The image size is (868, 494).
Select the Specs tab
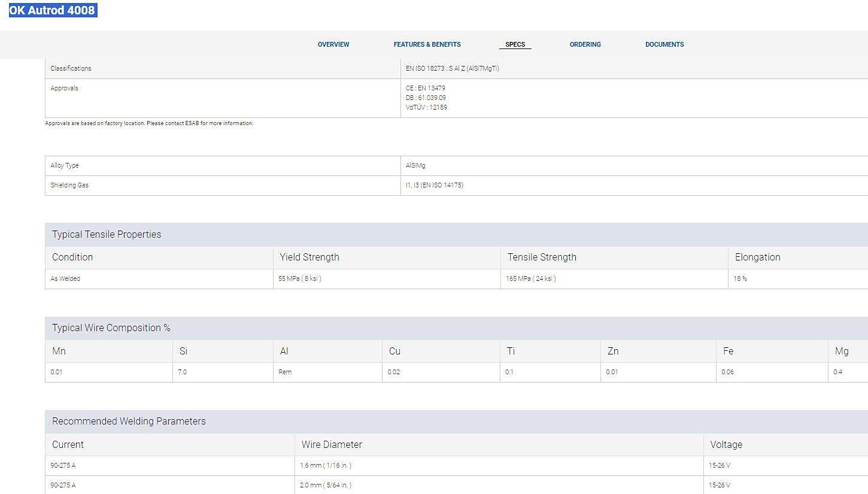coord(515,44)
